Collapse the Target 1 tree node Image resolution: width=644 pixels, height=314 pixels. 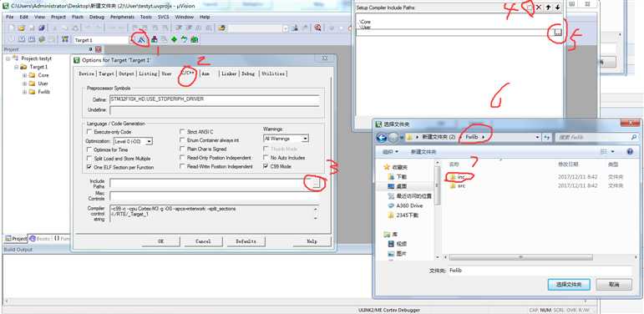17,67
